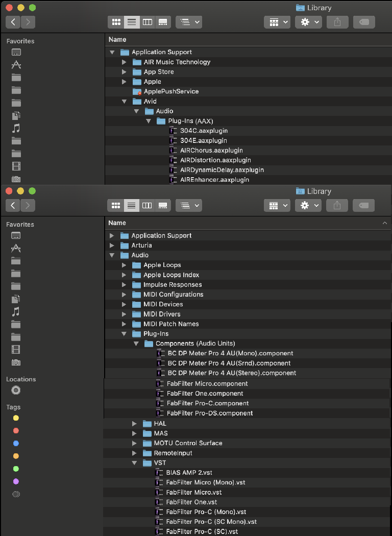Open top window's gear action menu
The image size is (392, 536).
[308, 22]
